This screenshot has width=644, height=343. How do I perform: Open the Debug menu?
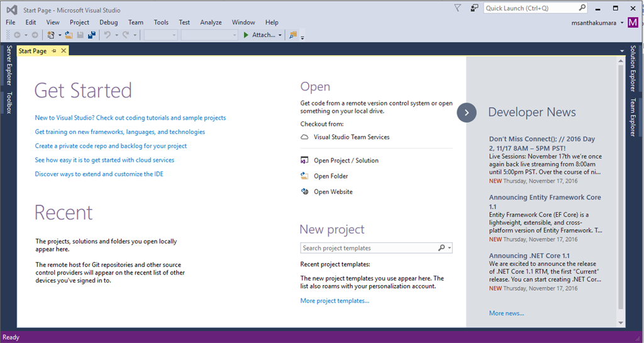[x=108, y=22]
